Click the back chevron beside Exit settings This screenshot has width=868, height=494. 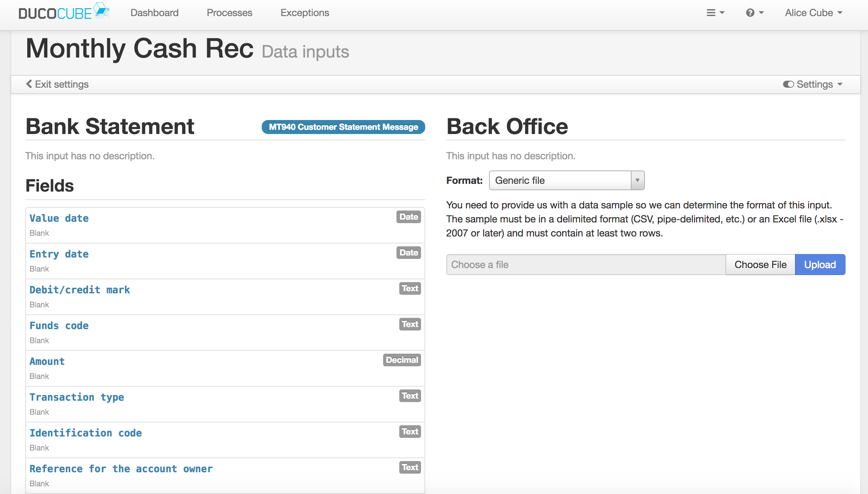tap(29, 84)
